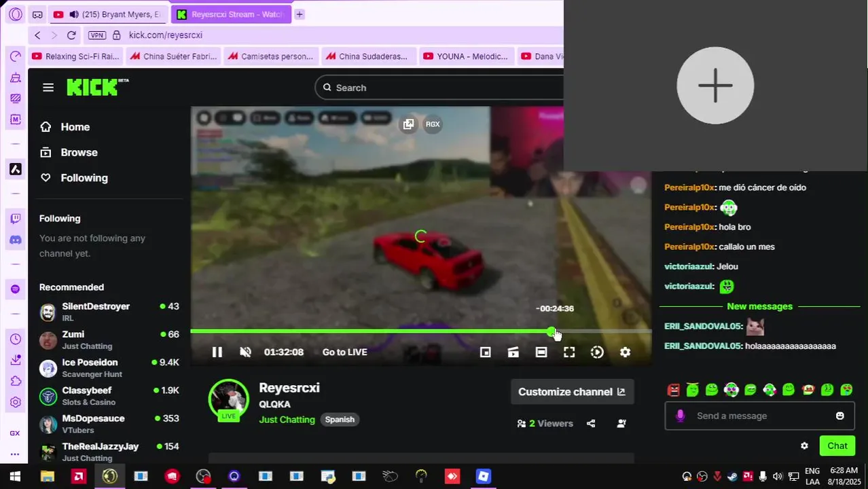
Task: Click the Opera GX menu logo
Action: coord(16,14)
